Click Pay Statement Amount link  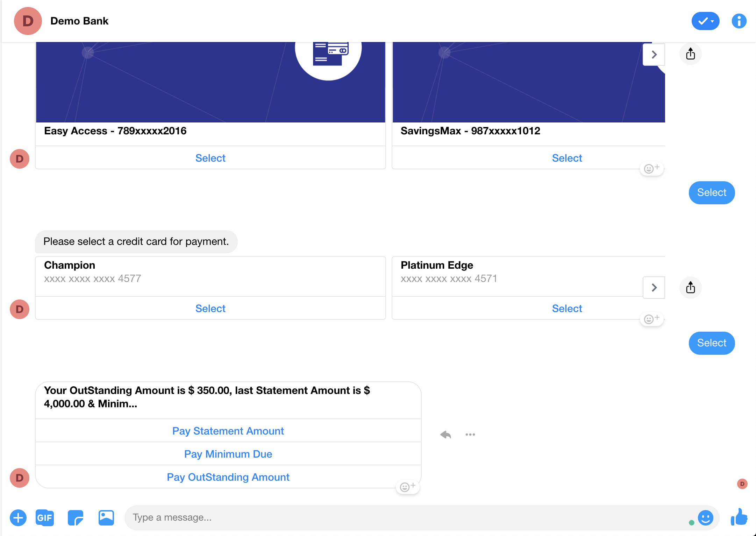228,430
